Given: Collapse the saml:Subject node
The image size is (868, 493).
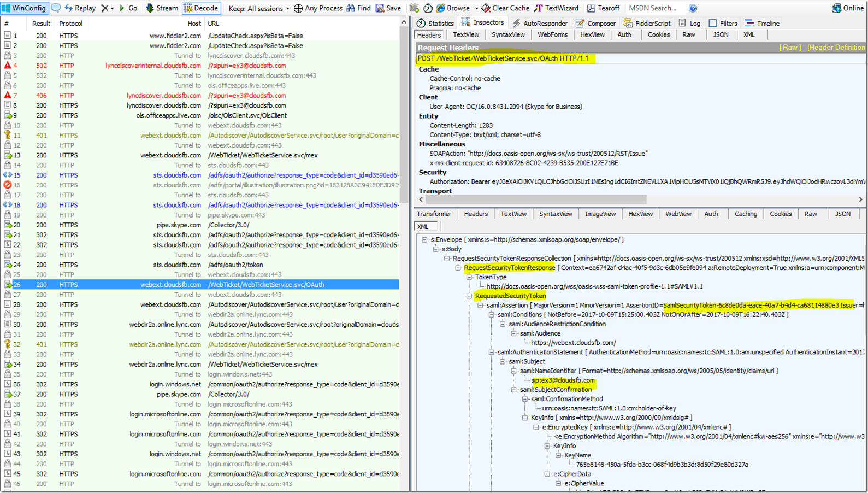Looking at the screenshot, I should [x=503, y=361].
